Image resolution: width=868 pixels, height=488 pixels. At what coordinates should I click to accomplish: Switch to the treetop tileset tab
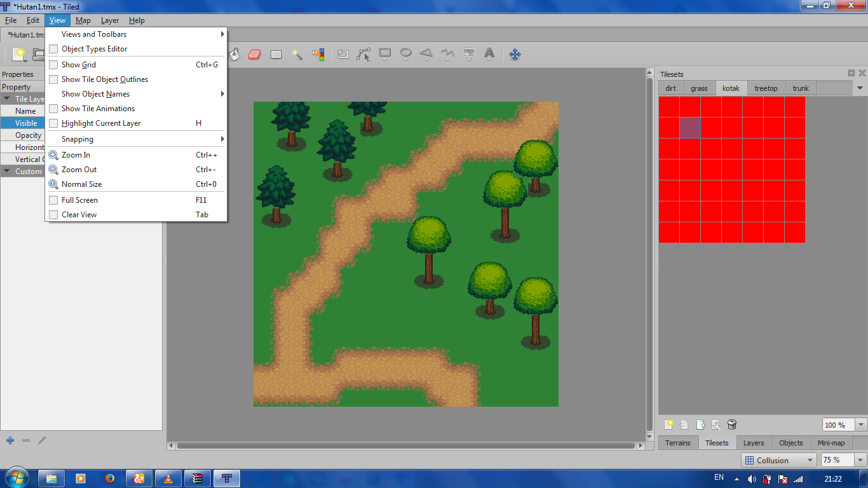(766, 88)
